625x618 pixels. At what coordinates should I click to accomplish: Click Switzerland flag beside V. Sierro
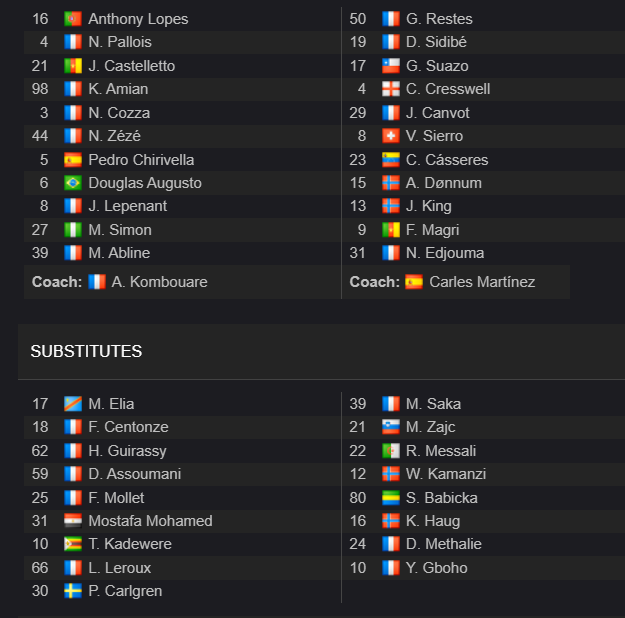click(x=390, y=136)
